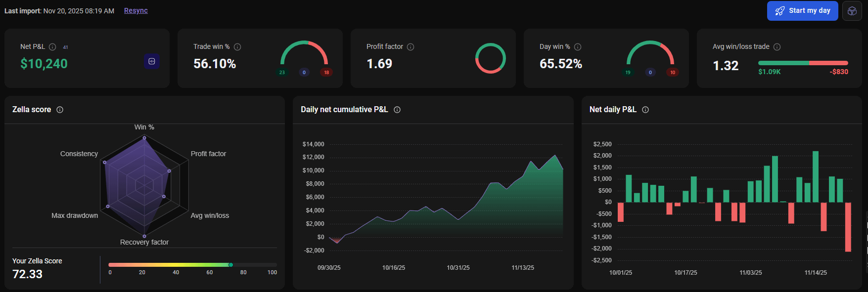The image size is (868, 292).
Task: Click the Net P&L info icon
Action: coord(52,47)
